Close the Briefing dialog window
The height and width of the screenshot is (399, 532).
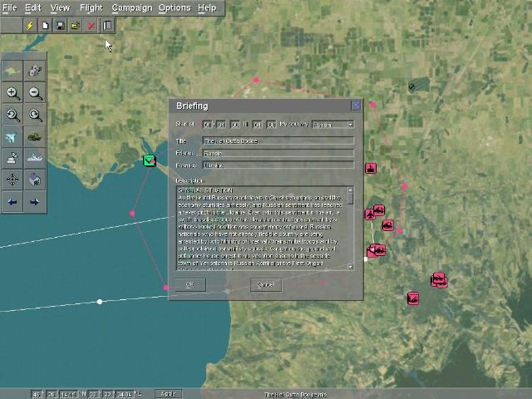[356, 106]
